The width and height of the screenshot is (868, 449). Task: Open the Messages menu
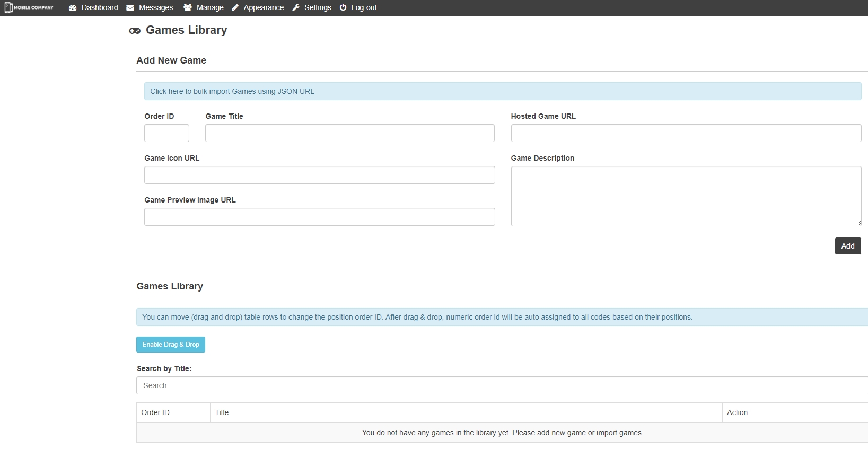tap(150, 7)
